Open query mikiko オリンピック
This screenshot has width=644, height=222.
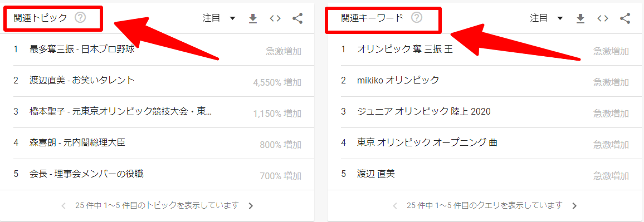click(x=398, y=81)
